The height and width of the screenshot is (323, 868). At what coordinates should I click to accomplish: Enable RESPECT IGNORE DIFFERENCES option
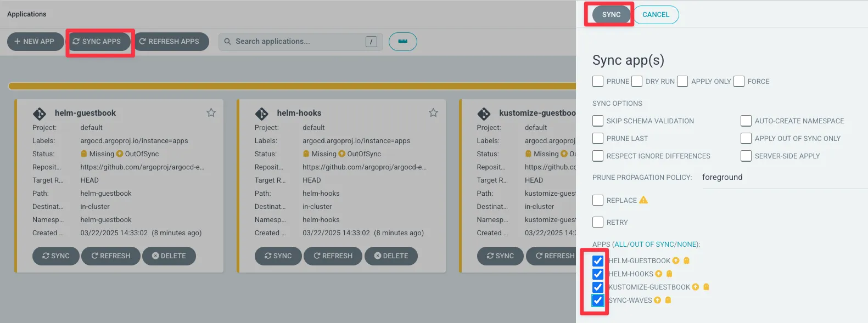pyautogui.click(x=598, y=156)
